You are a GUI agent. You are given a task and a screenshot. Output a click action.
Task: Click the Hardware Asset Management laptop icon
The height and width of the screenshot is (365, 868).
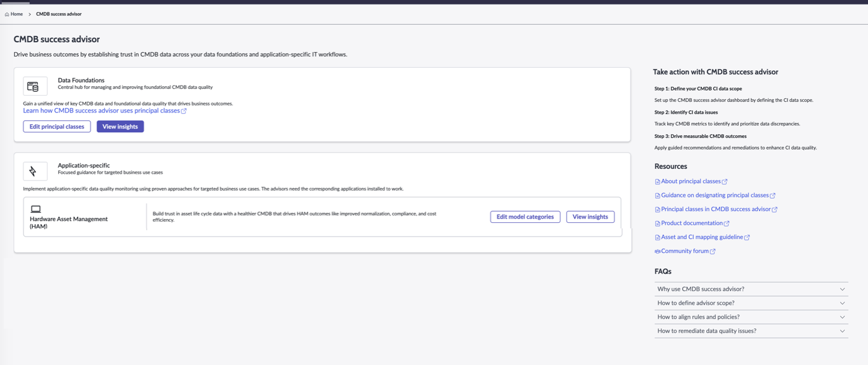[36, 209]
